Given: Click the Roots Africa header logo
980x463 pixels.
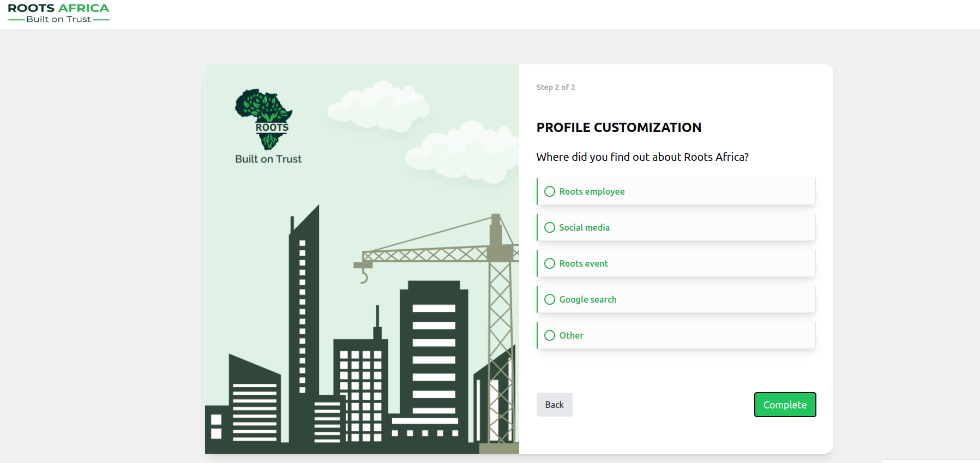Looking at the screenshot, I should click(58, 13).
